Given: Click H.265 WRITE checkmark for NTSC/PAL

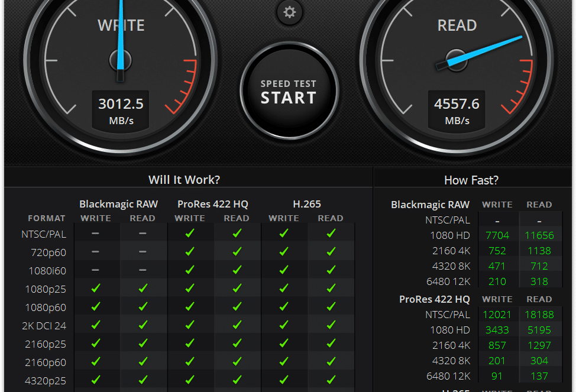Looking at the screenshot, I should (284, 234).
